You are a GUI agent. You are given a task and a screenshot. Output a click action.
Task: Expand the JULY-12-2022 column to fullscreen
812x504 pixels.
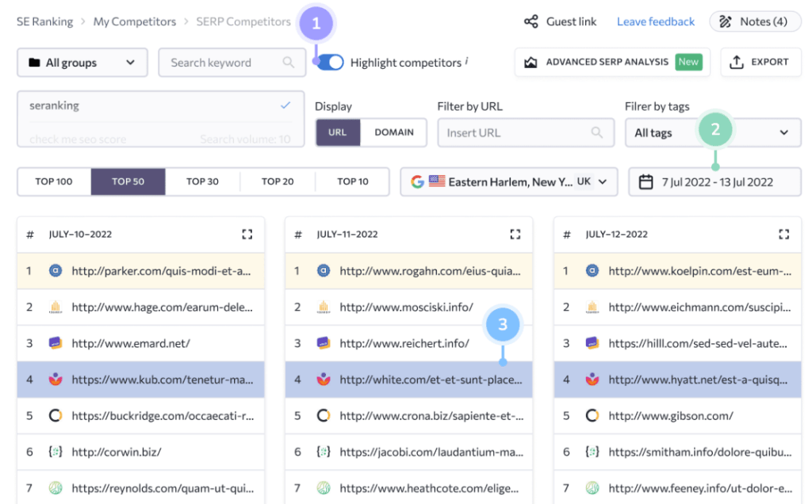point(784,235)
